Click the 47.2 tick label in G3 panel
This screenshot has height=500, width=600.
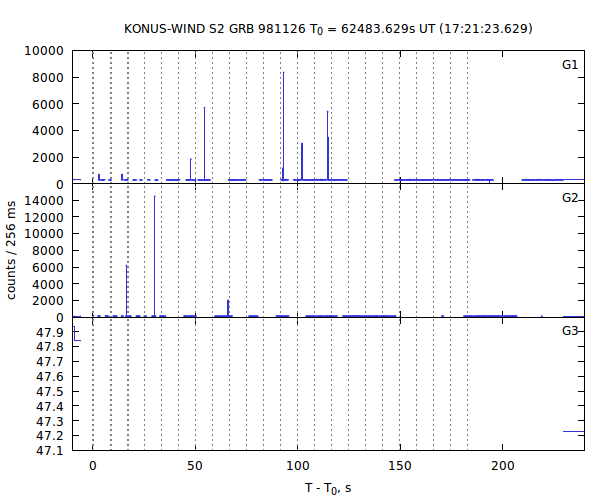pos(50,436)
